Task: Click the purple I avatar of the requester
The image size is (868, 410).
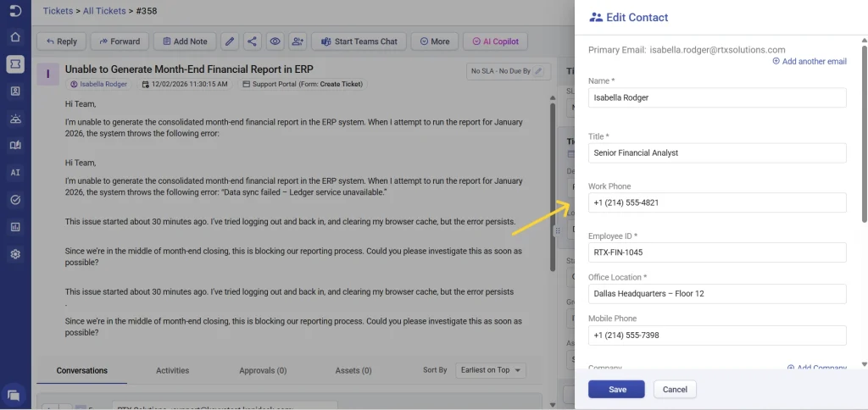Action: 48,74
